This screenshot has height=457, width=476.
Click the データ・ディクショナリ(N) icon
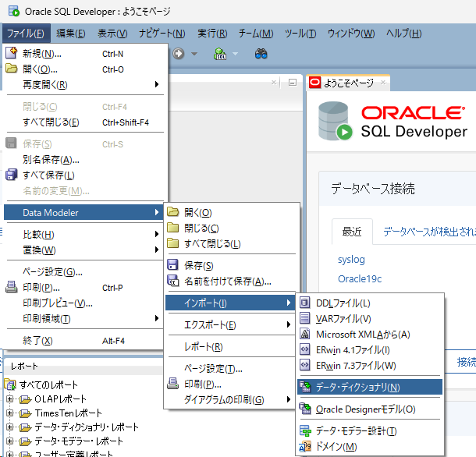[x=305, y=387]
